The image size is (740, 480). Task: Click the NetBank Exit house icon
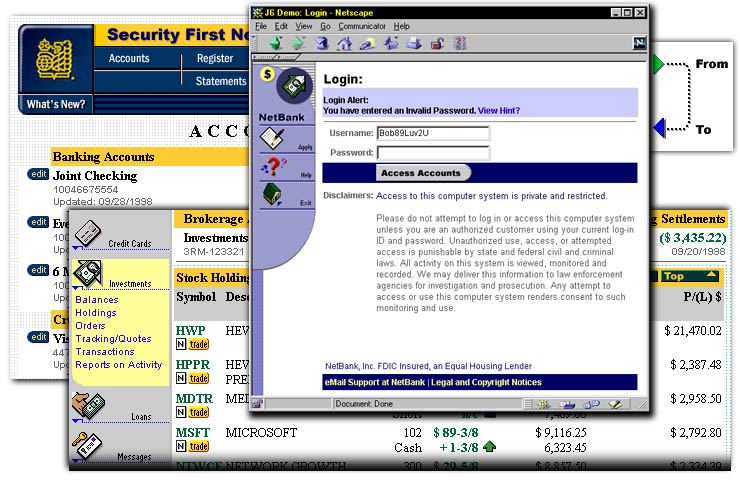[x=272, y=194]
